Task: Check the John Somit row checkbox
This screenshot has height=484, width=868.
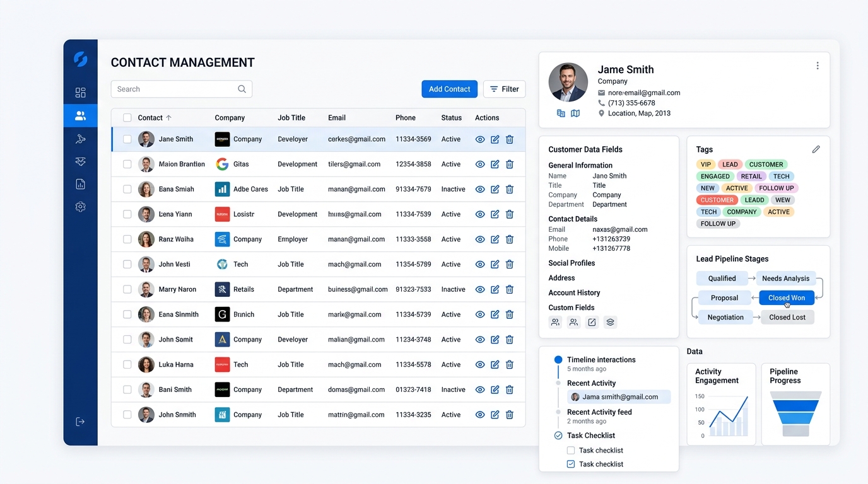Action: 127,340
